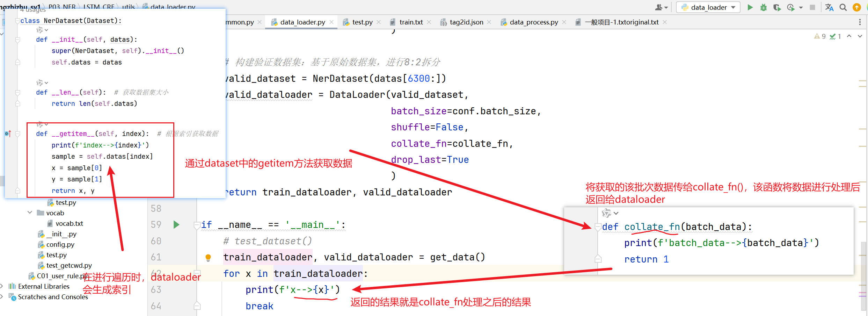The image size is (868, 316).
Task: Collapse the vocab folder in project tree
Action: click(30, 213)
